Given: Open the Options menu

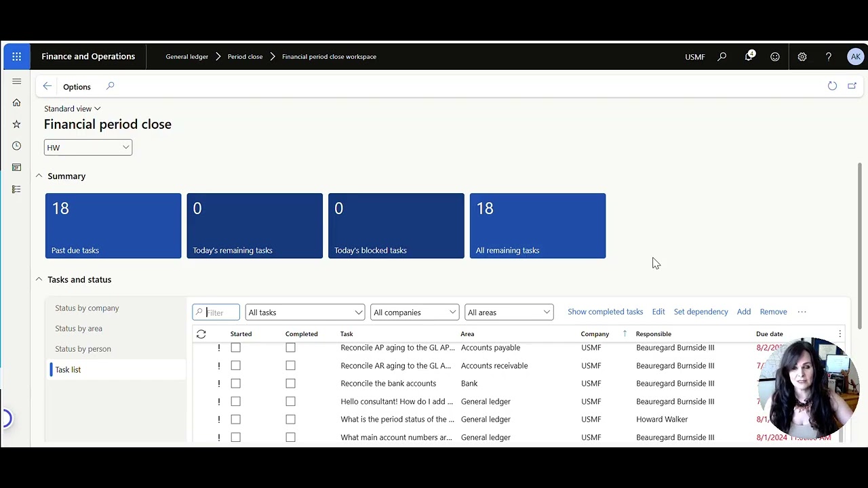Looking at the screenshot, I should click(x=77, y=87).
